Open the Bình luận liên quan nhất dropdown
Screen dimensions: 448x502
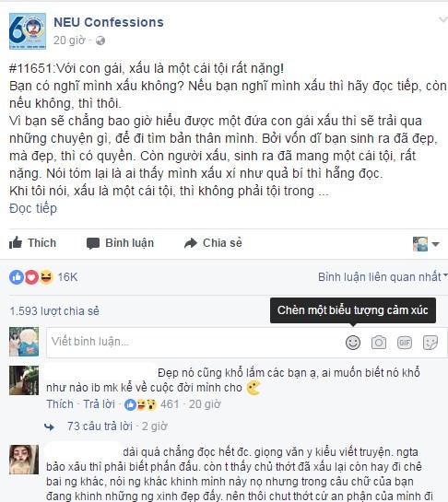383,277
